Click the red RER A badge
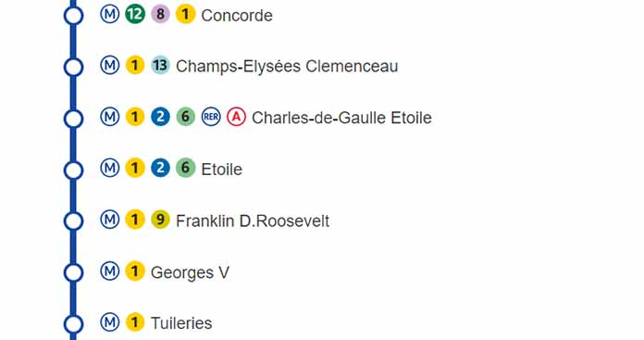644x340 pixels. click(x=237, y=117)
